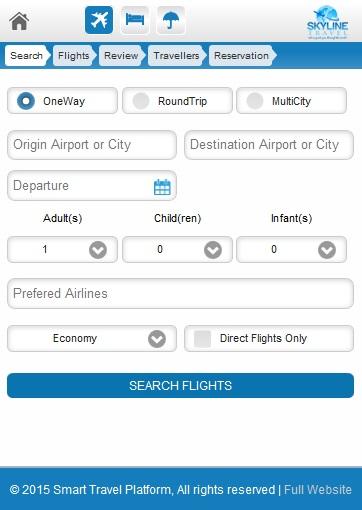Open the Travellers step tab
Screen dimensions: 362x510
(176, 55)
